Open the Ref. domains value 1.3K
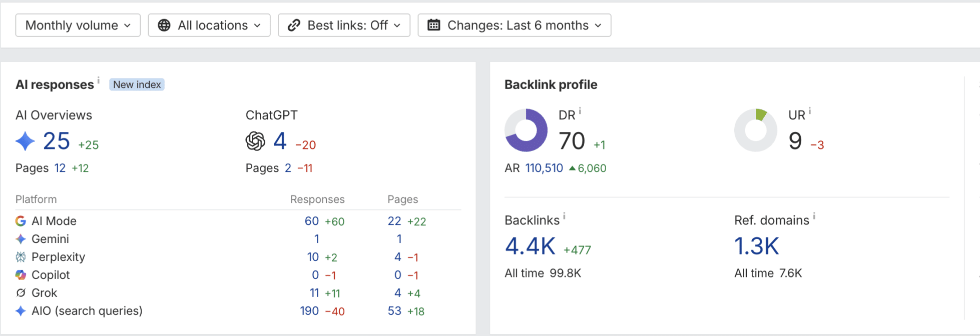The width and height of the screenshot is (980, 336). (x=757, y=246)
